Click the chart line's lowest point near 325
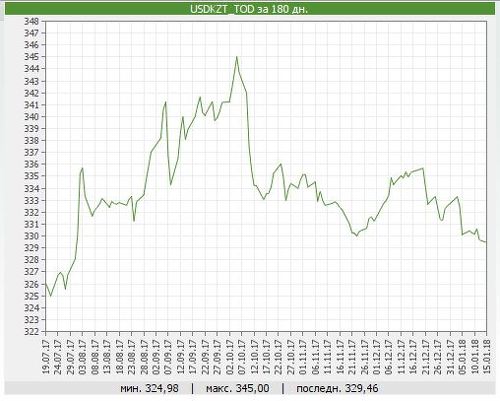Viewport: 500px width, 401px height. click(51, 296)
